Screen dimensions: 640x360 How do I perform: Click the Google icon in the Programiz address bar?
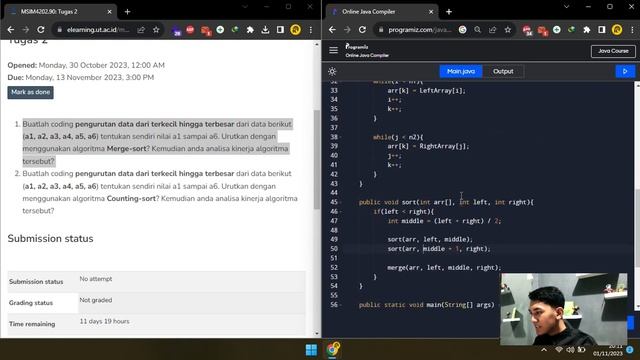coord(462,30)
